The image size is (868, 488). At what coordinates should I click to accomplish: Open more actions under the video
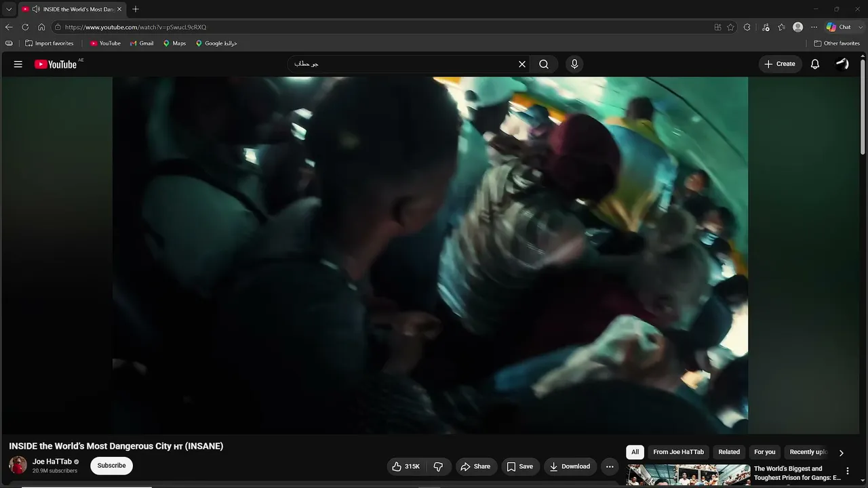click(610, 466)
